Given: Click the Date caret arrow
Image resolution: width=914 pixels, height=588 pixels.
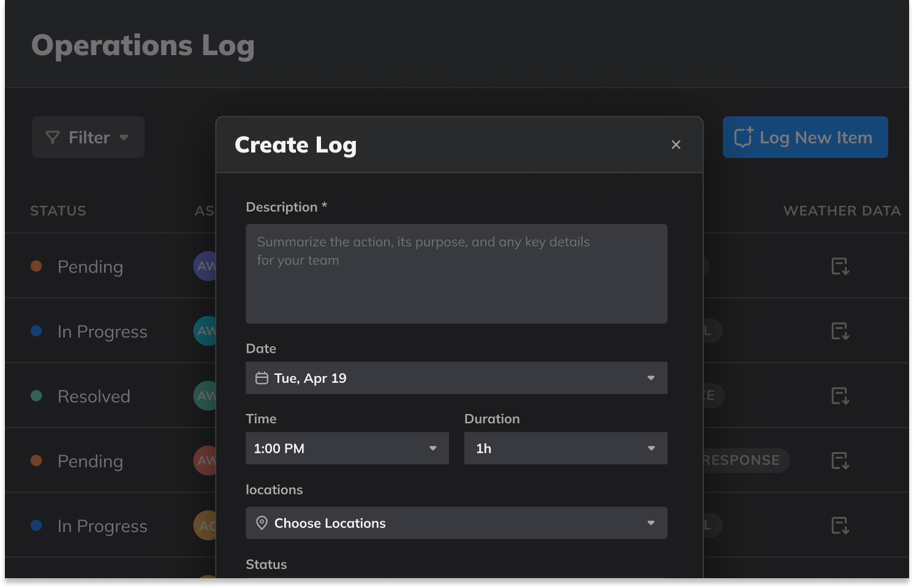Looking at the screenshot, I should [651, 378].
